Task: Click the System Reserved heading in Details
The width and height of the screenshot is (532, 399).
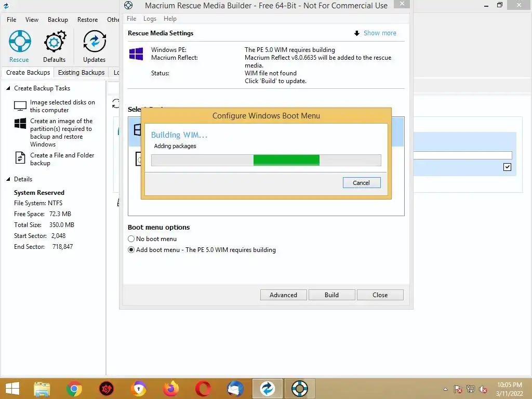Action: point(39,192)
